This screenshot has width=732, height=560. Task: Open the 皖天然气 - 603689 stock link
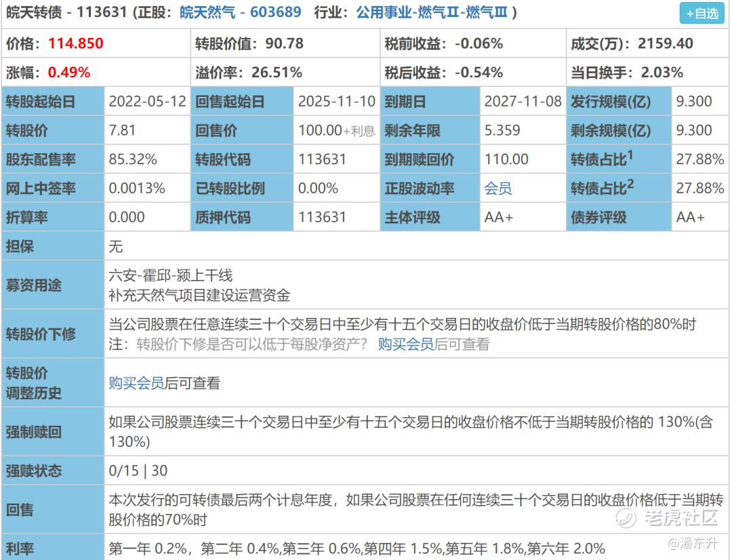click(241, 12)
